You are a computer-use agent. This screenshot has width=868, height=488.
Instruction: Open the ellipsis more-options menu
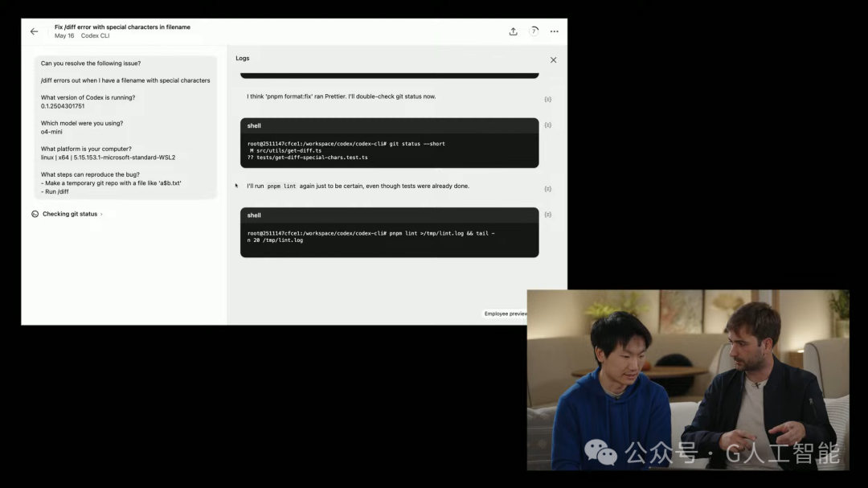tap(554, 31)
